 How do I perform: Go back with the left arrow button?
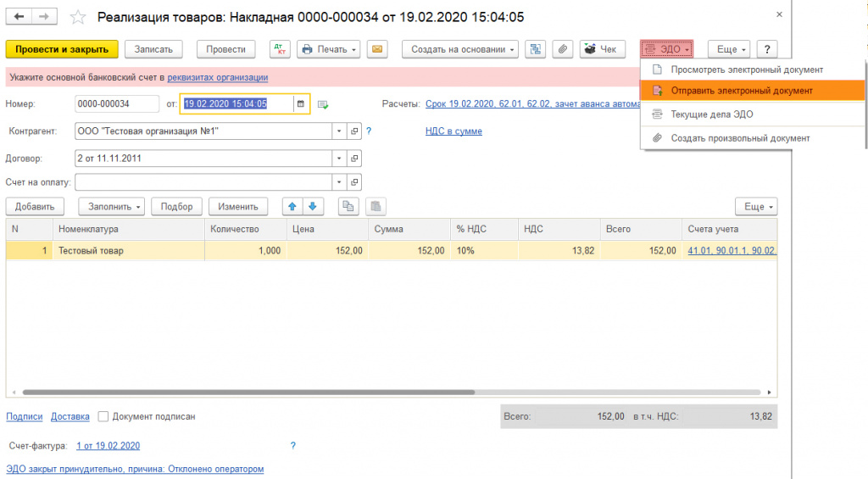click(x=19, y=17)
